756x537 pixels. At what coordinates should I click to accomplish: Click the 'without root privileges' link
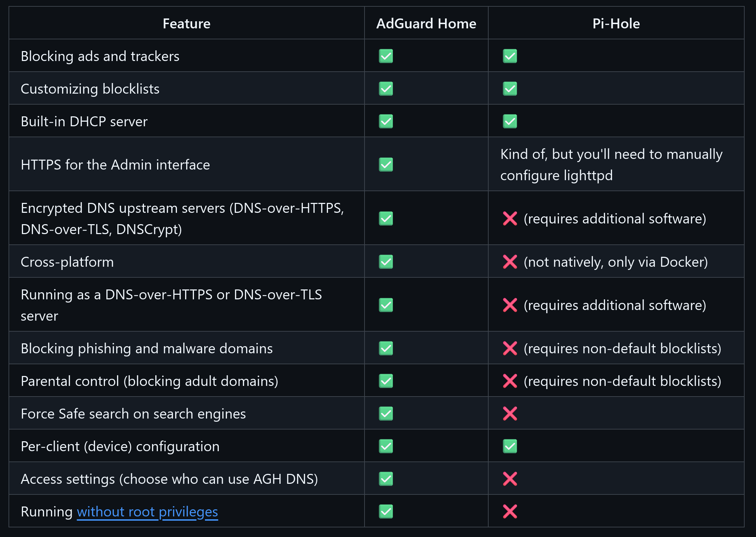147,512
